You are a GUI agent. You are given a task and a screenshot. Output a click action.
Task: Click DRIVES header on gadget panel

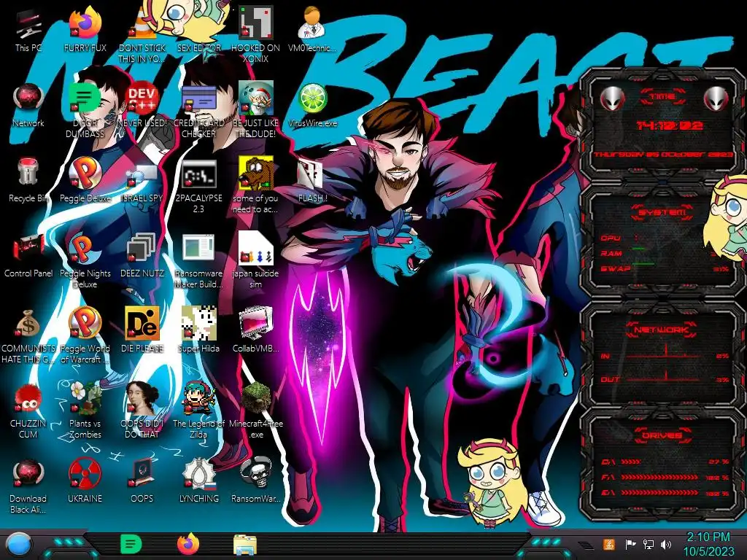click(x=662, y=435)
